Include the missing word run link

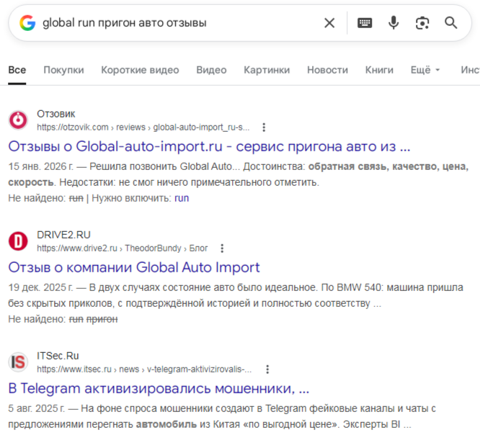pyautogui.click(x=182, y=197)
